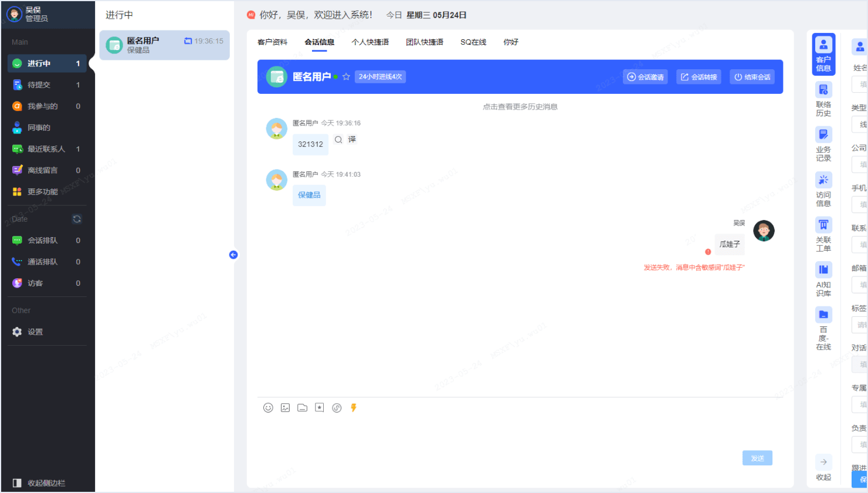This screenshot has height=493, width=868.
Task: Click the orange lightning quick-reply icon
Action: 353,407
